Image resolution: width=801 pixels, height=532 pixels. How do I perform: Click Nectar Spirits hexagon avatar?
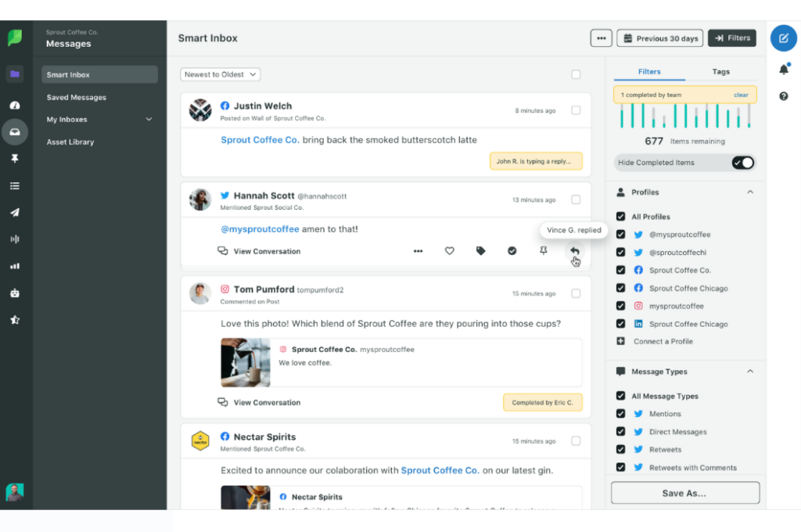(200, 440)
